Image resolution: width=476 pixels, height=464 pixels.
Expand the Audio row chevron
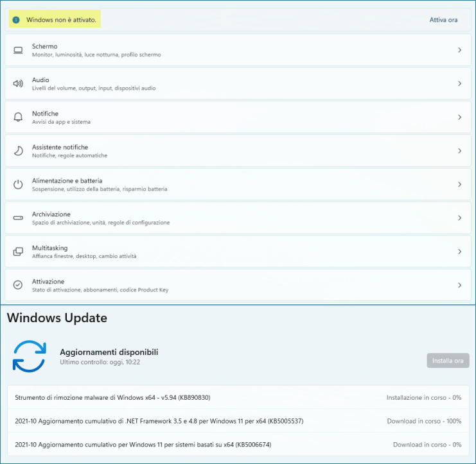pyautogui.click(x=459, y=83)
